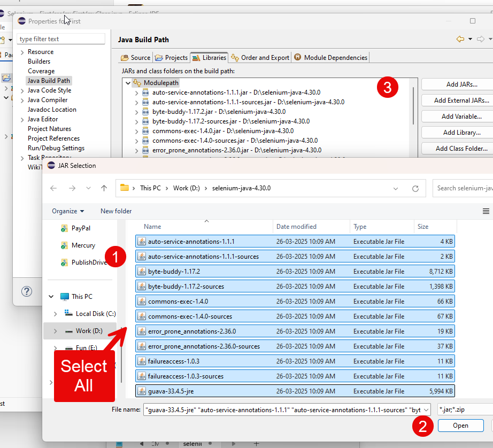Viewport: 493px width, 448px height.
Task: Click the Back arrow in JAR Selection
Action: tap(53, 188)
